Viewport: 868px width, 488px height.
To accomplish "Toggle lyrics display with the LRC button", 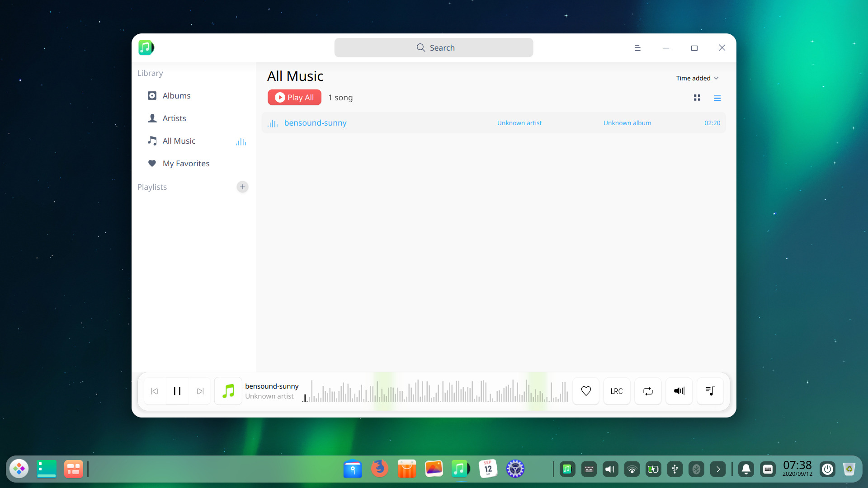I will pos(616,391).
